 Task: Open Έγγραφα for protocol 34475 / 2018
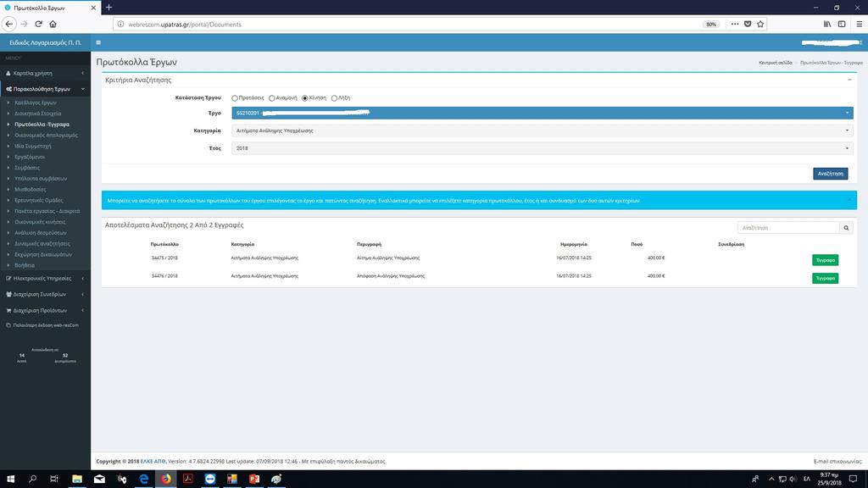[825, 260]
